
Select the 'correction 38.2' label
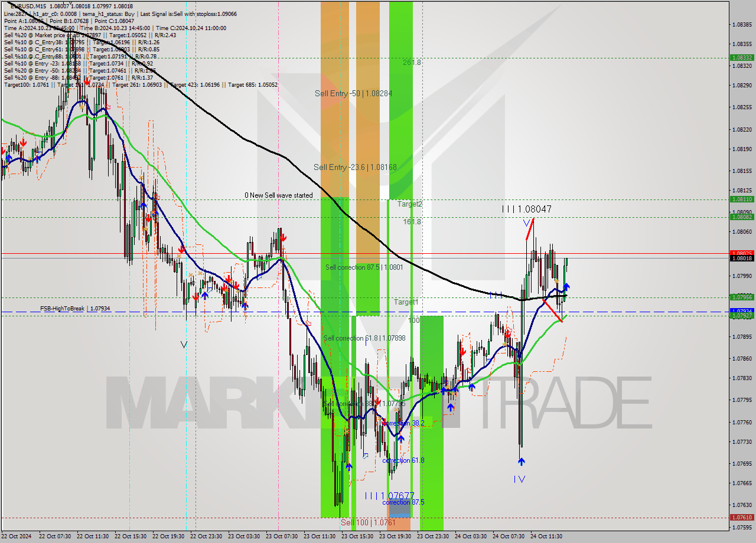[x=403, y=423]
